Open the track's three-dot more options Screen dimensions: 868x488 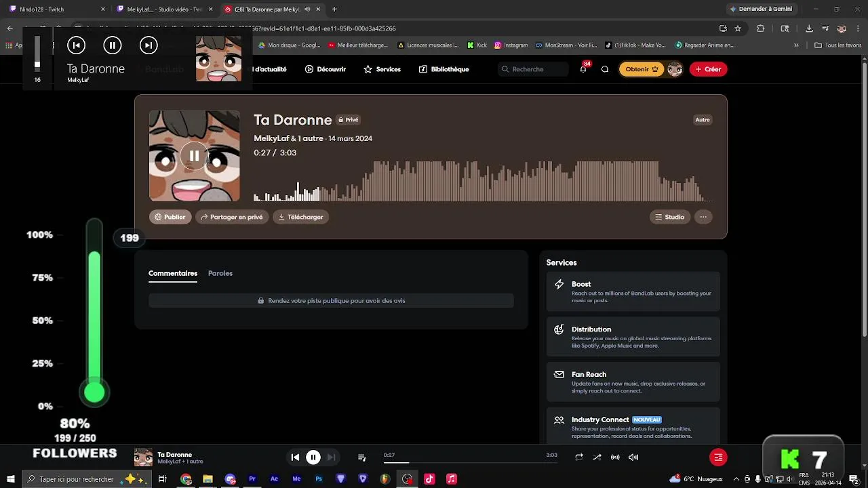[703, 217]
